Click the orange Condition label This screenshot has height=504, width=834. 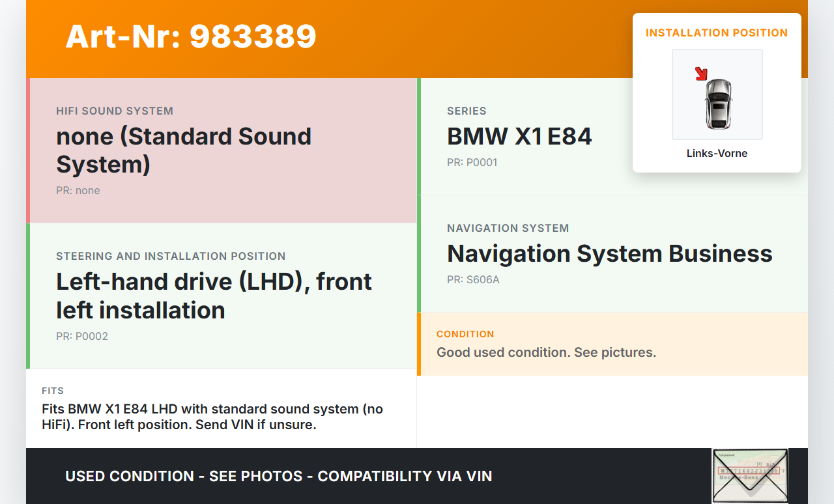point(465,334)
